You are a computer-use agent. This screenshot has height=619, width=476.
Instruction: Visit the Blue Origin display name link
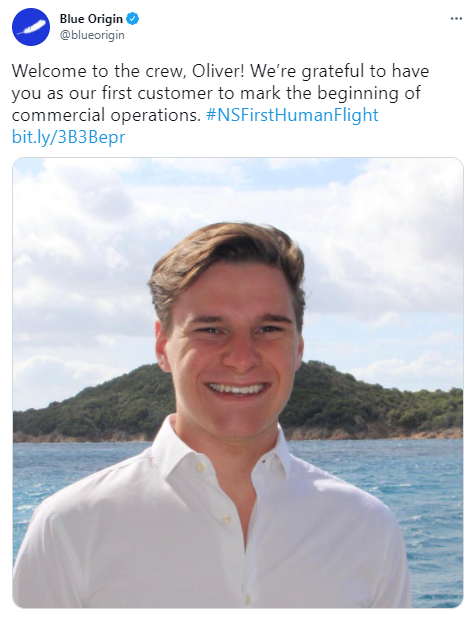[91, 19]
